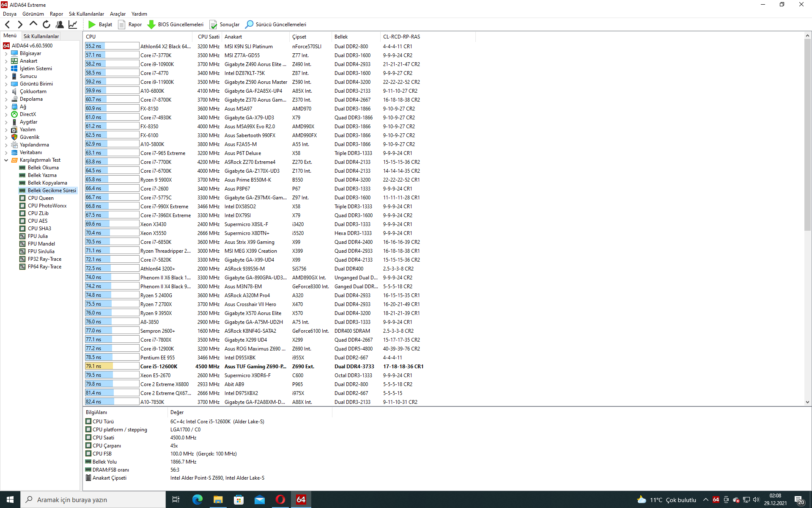
Task: Go forward with the right arrow icon
Action: point(20,25)
